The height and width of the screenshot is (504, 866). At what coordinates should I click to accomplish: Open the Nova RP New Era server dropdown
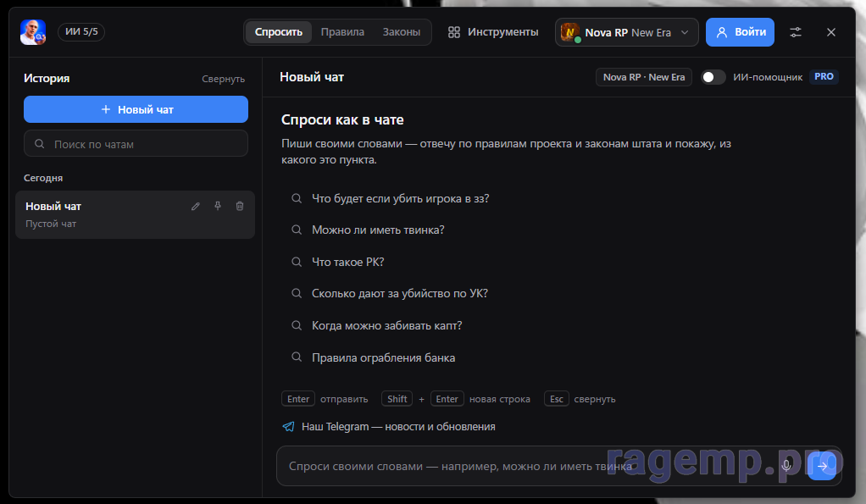[627, 32]
